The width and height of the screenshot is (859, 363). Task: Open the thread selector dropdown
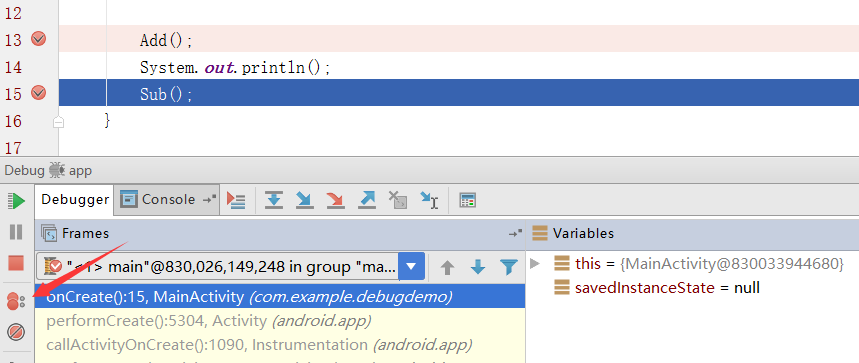(x=412, y=267)
